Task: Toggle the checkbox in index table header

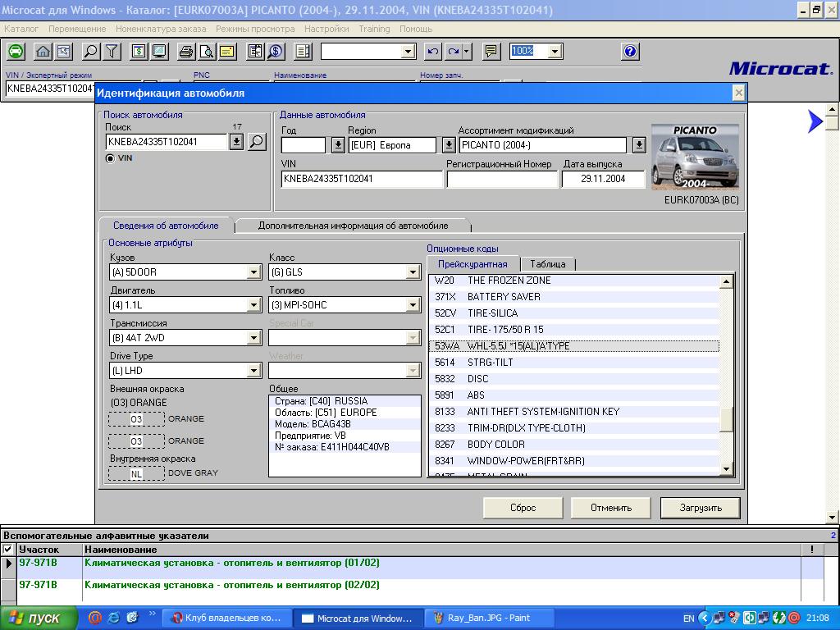Action: (8, 550)
